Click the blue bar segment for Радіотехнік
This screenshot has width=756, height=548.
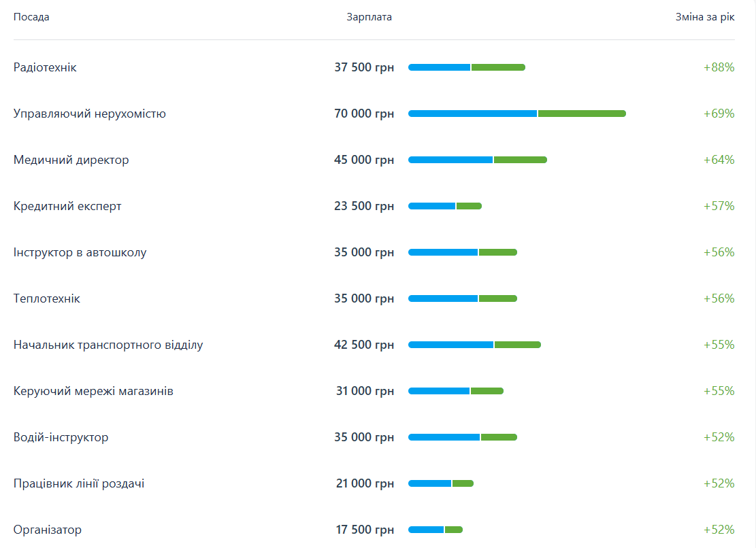[439, 67]
